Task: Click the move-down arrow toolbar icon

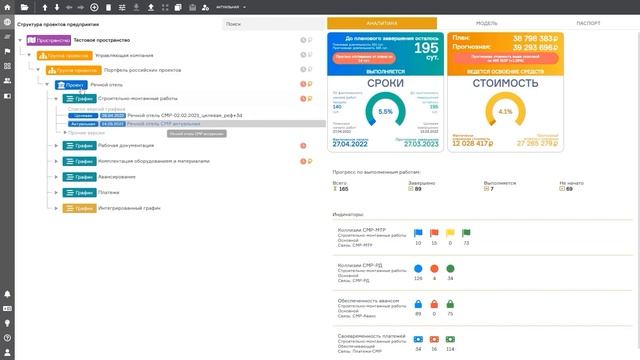Action: 57,7
